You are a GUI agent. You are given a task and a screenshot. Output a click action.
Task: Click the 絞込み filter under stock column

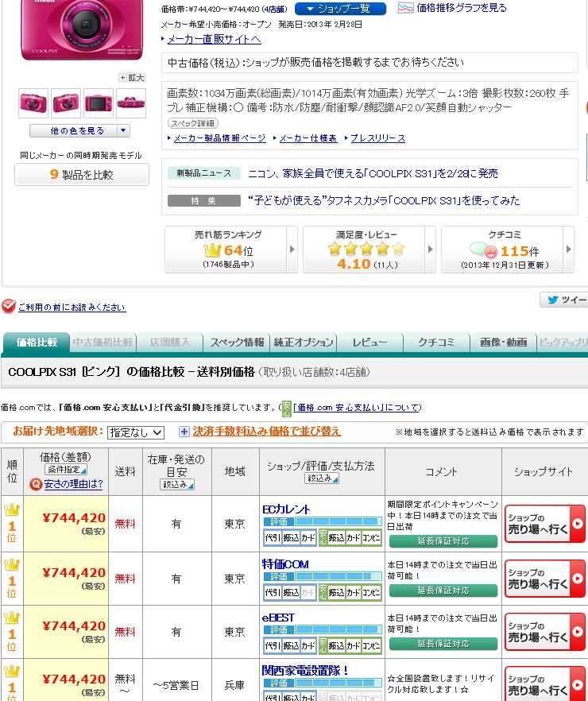tap(177, 485)
